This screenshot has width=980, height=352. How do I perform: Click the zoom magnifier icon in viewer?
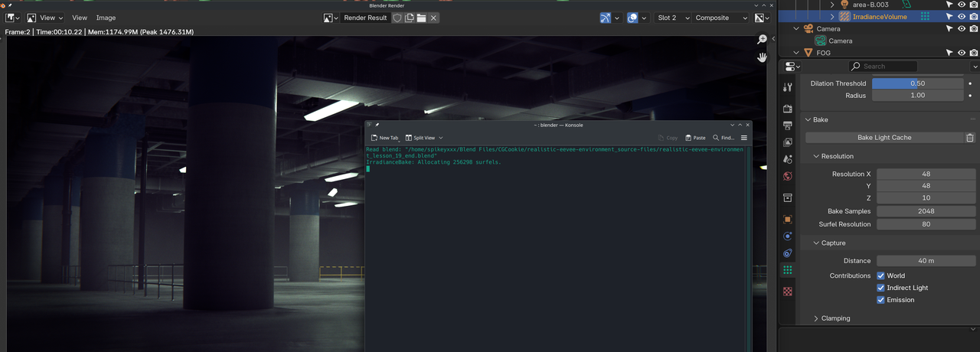click(762, 39)
